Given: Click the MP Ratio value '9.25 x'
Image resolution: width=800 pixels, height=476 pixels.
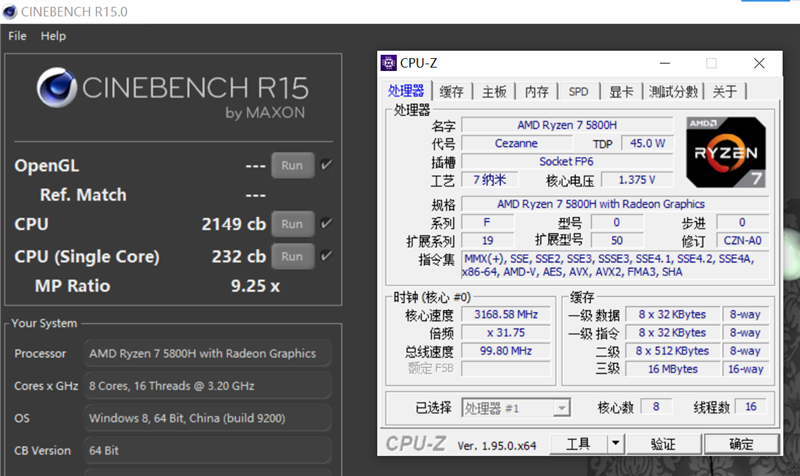Looking at the screenshot, I should click(255, 286).
